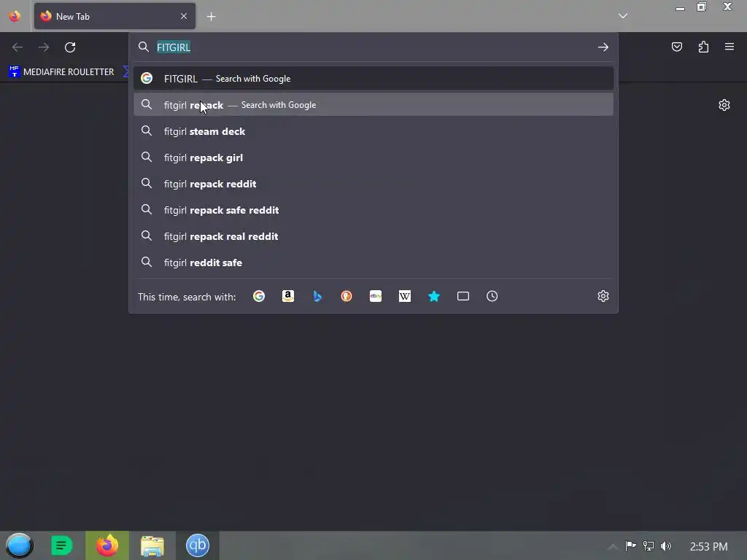This screenshot has height=560, width=747.
Task: Open the new tab personalize gear
Action: [724, 105]
